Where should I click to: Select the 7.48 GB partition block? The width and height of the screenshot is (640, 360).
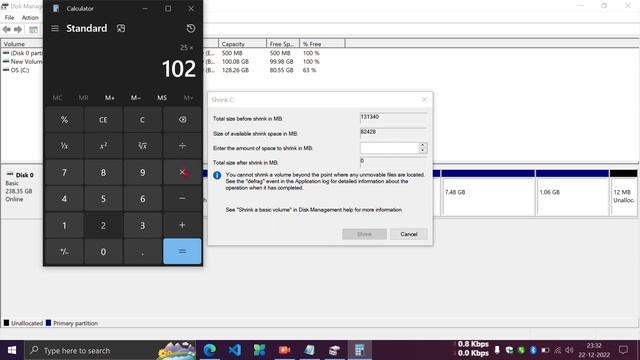[x=488, y=193]
